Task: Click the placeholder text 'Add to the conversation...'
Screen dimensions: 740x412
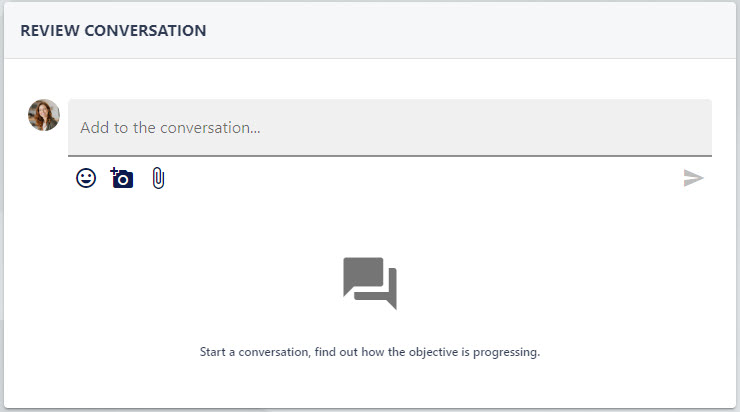Action: (170, 128)
